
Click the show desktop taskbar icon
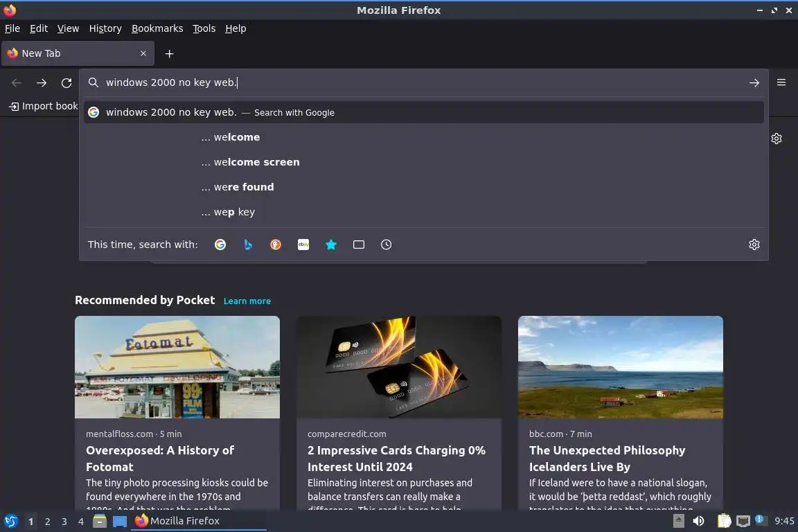coord(120,521)
